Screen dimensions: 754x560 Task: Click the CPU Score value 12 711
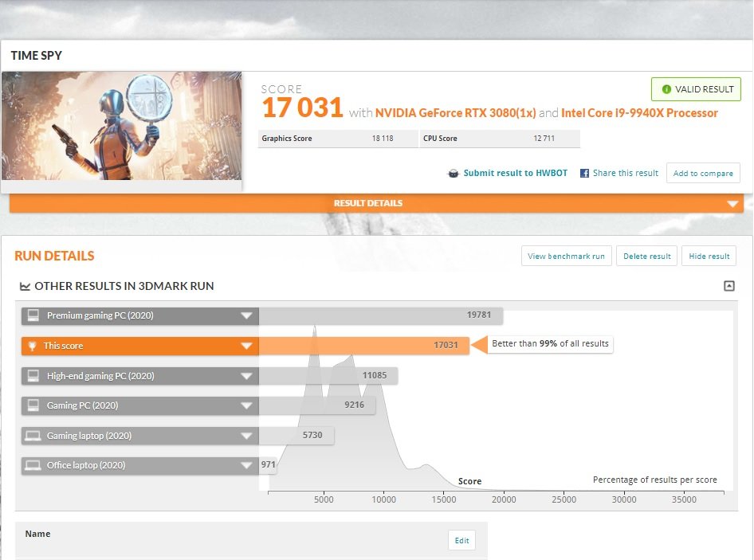click(x=544, y=139)
